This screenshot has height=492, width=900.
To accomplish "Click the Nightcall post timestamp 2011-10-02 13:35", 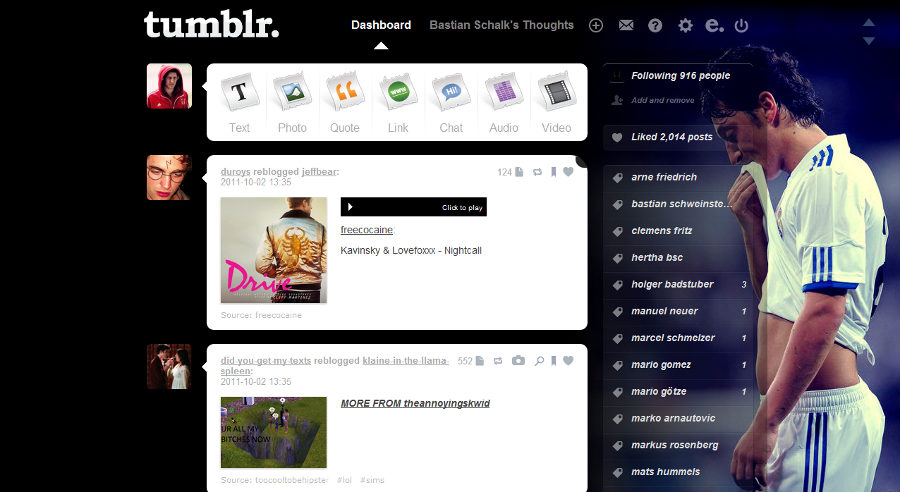I will (x=256, y=182).
